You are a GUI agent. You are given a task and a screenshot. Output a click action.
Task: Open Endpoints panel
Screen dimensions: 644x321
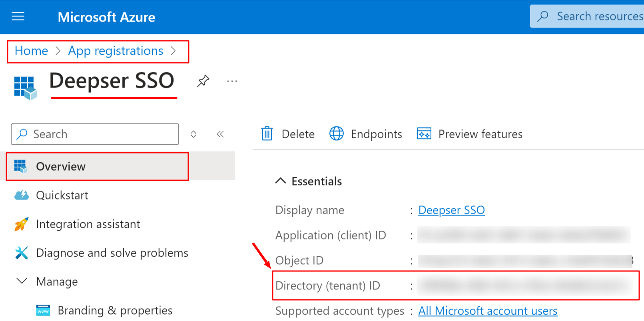click(x=365, y=134)
